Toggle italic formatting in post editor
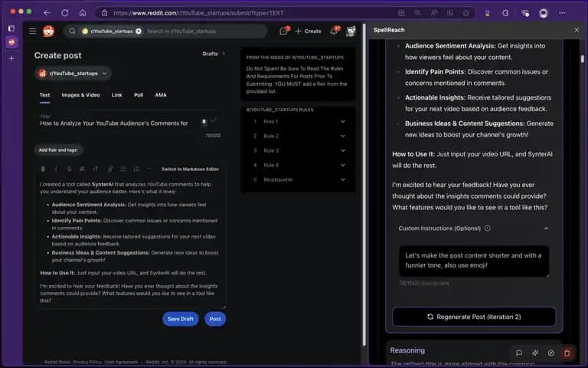Screen dimensions: 588x368 56,169
